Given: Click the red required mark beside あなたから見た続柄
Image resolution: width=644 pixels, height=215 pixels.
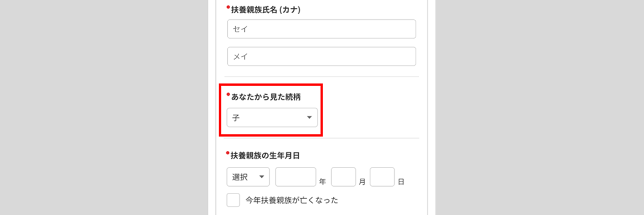Looking at the screenshot, I should [x=228, y=95].
